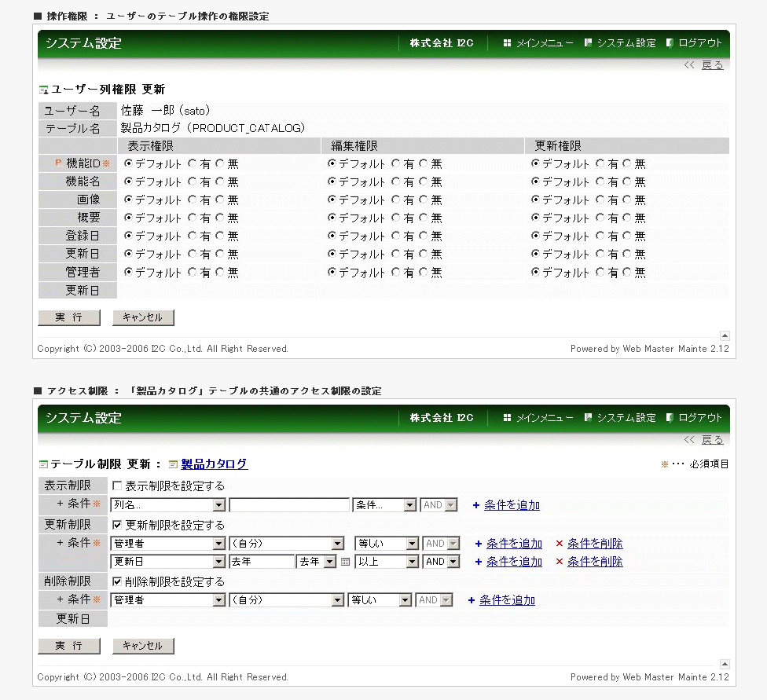
Task: Click the システム設定 icon in the ユーザー列権限 header
Action: pos(588,43)
